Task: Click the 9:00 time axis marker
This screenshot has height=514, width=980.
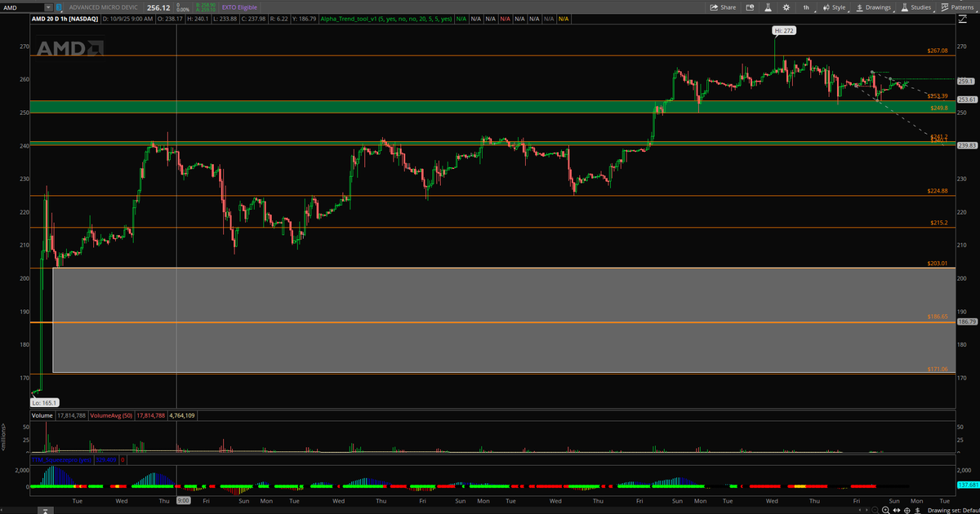Action: click(x=184, y=499)
